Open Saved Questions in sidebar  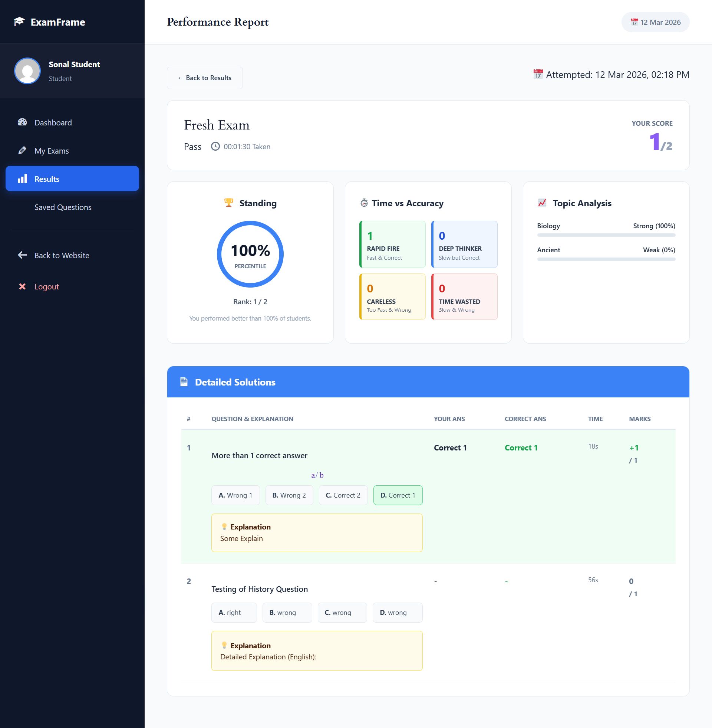(x=63, y=207)
